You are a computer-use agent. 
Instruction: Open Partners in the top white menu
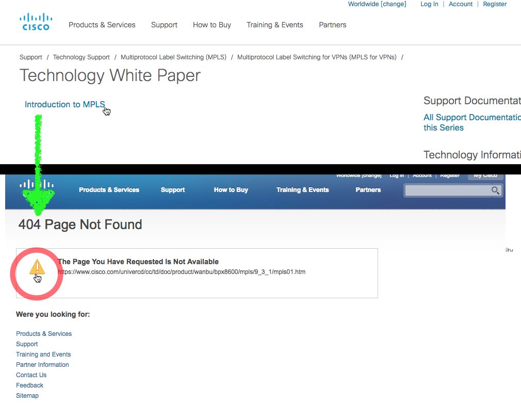(x=333, y=25)
